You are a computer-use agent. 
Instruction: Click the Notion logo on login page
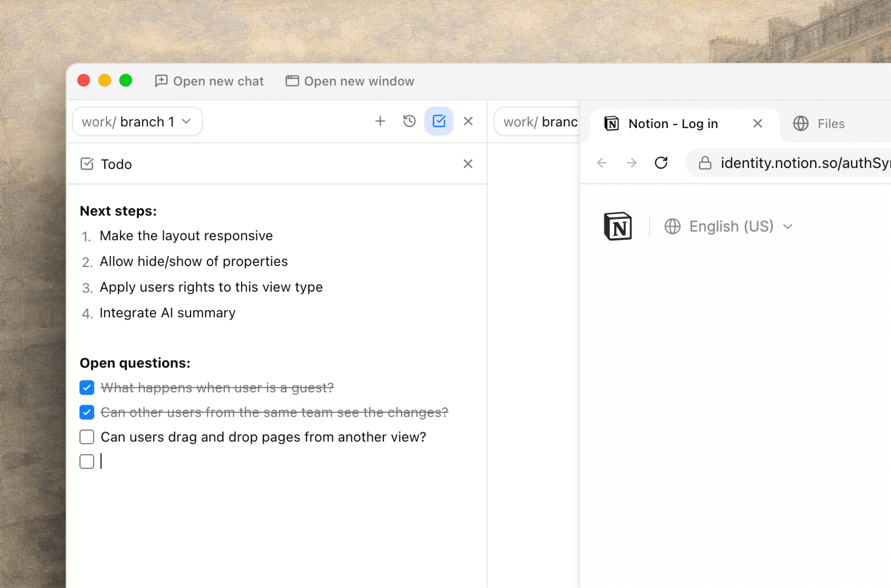tap(618, 226)
